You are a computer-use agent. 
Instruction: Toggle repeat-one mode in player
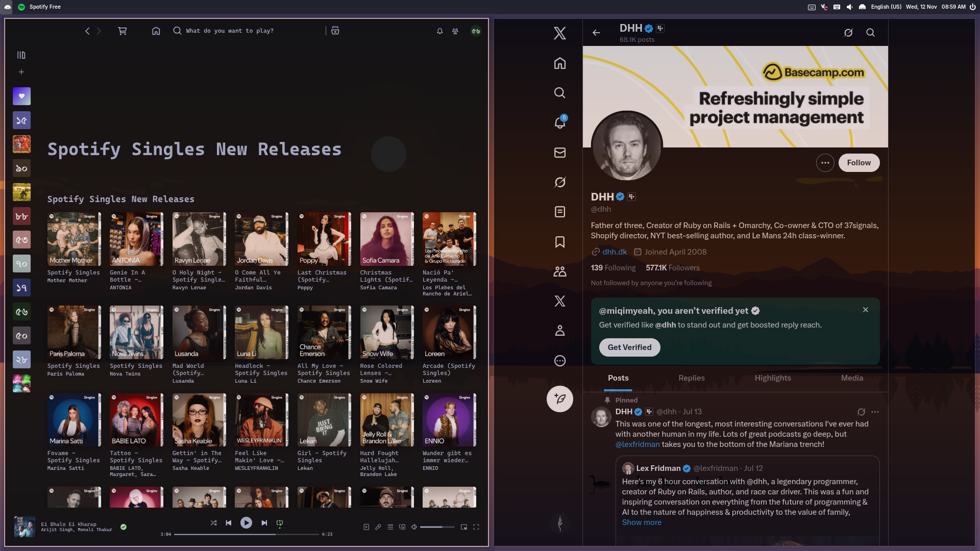(280, 523)
